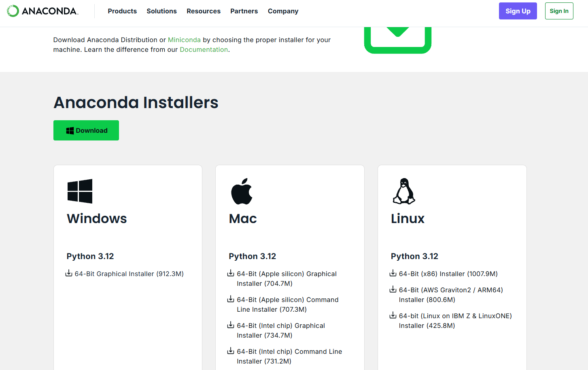
Task: Click the Linux card title
Action: pos(408,219)
